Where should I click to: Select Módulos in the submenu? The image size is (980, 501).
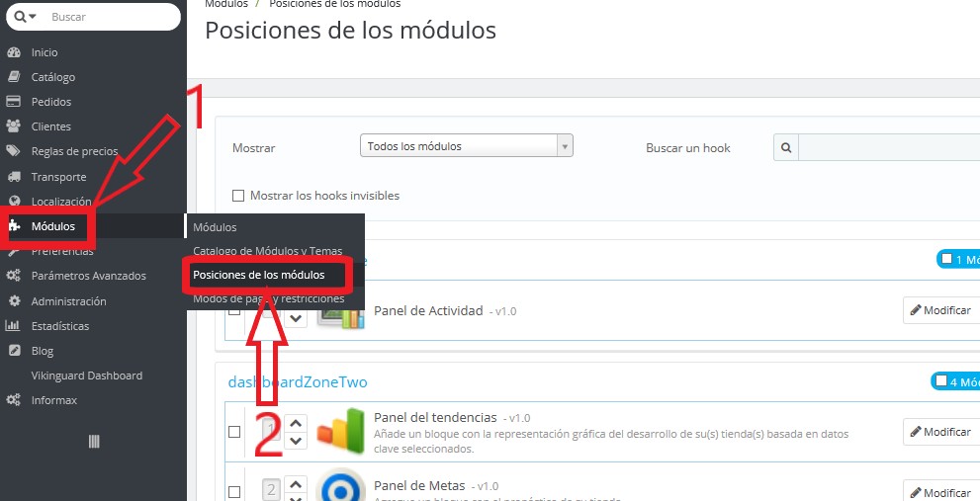click(215, 227)
